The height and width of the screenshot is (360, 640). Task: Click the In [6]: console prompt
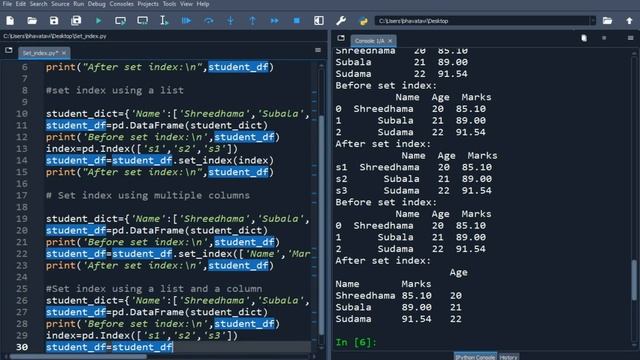pyautogui.click(x=356, y=342)
